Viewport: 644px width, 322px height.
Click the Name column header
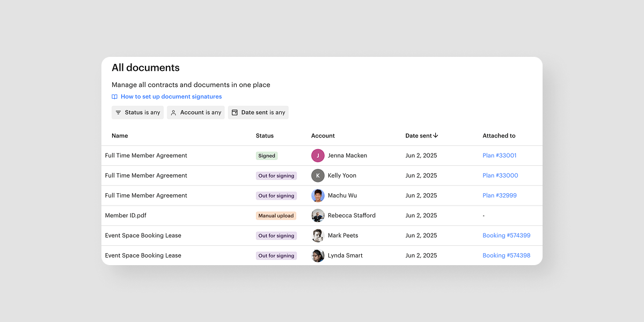click(120, 136)
